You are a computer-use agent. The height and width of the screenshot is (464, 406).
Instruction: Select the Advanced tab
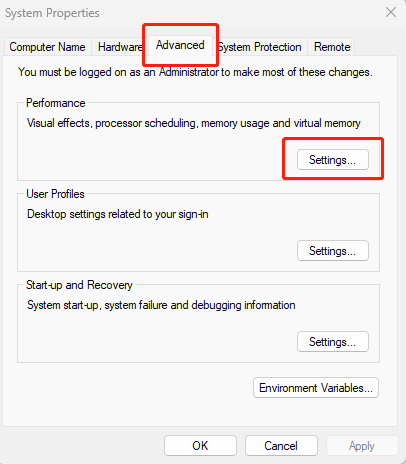(x=180, y=45)
